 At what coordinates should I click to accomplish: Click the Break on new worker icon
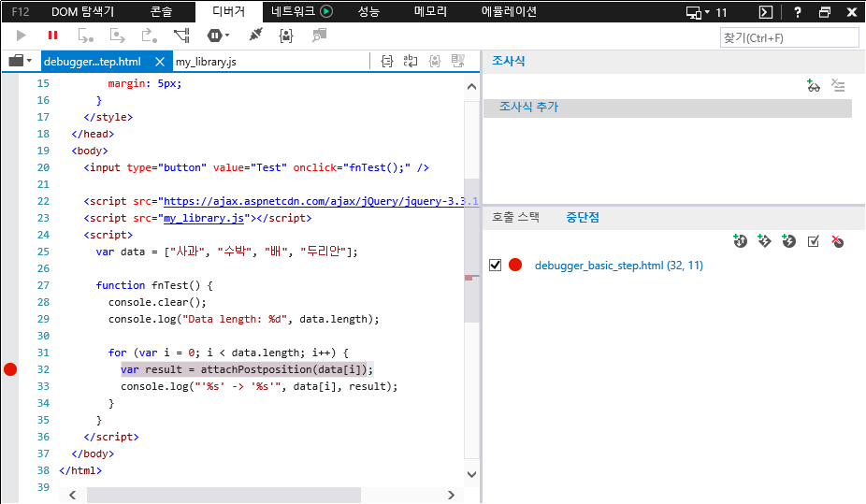coord(181,36)
